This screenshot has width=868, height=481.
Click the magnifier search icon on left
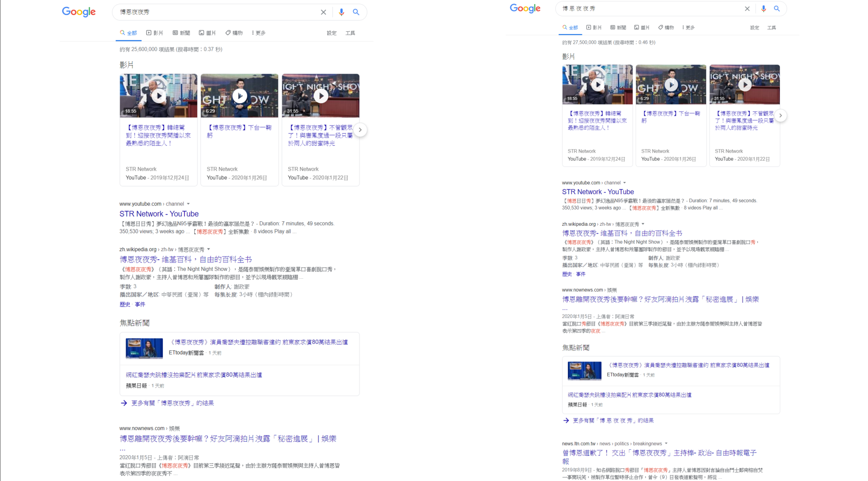click(x=356, y=12)
